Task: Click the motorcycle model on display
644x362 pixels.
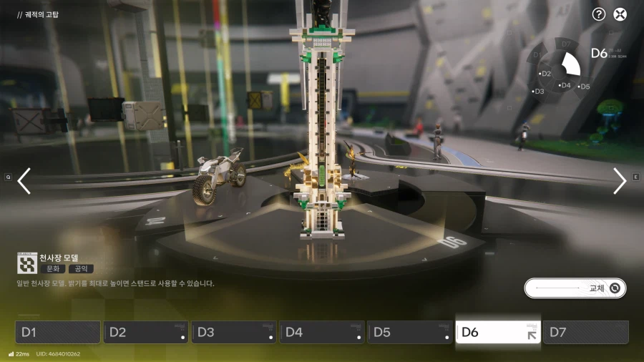Action: click(x=219, y=176)
